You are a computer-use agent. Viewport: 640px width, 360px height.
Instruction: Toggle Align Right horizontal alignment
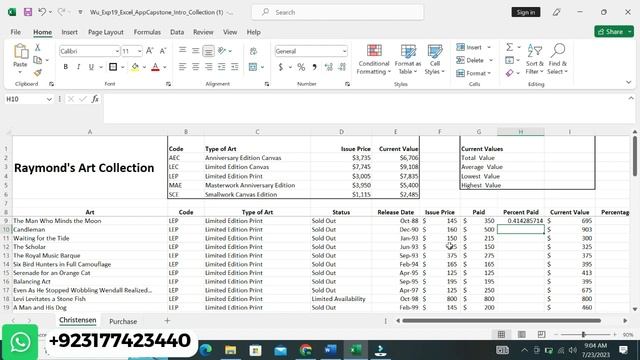coord(209,67)
